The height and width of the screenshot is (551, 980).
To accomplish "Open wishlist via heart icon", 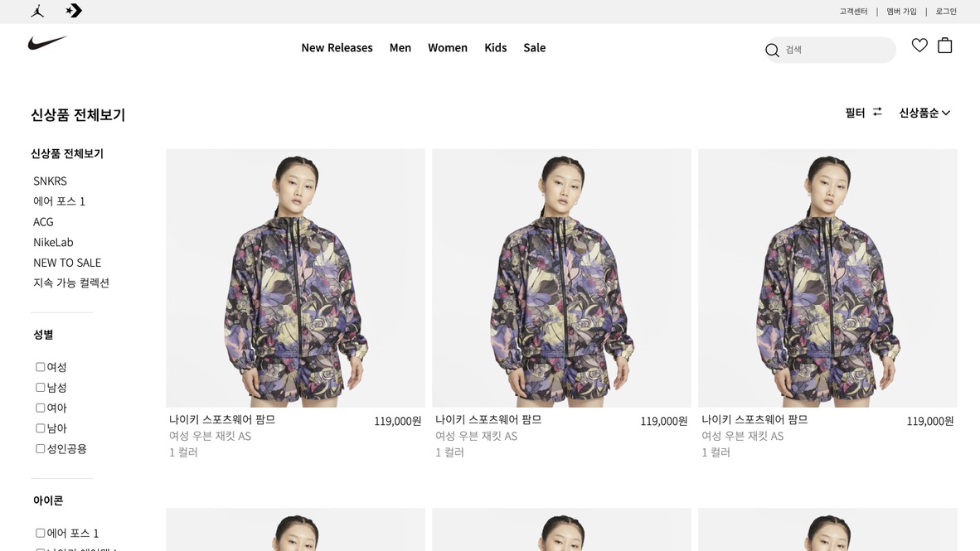I will click(919, 45).
